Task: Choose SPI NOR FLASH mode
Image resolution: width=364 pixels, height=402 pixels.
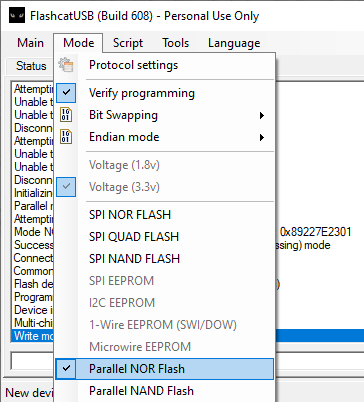Action: [x=165, y=215]
